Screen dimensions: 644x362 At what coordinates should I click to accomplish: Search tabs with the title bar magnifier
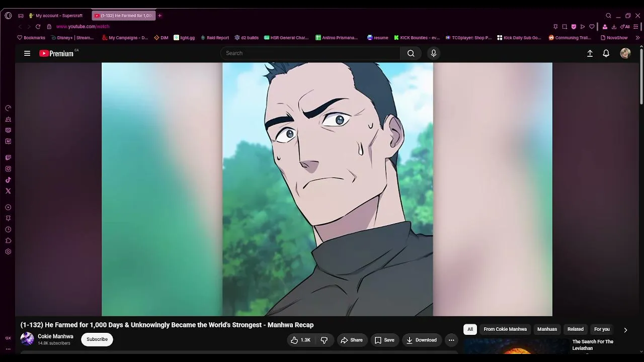[608, 16]
